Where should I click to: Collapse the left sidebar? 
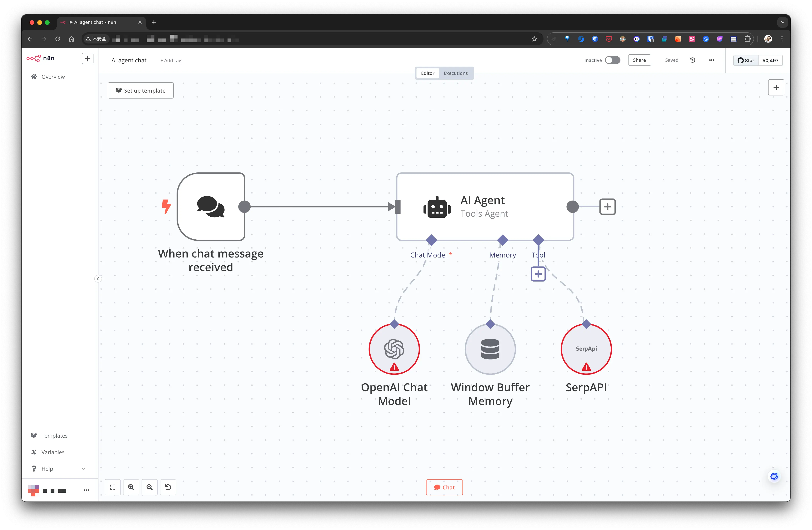point(98,279)
